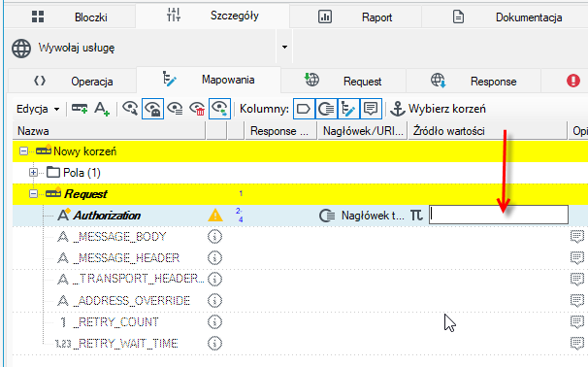Switch to the Bloczki tab
588x367 pixels.
[70, 17]
